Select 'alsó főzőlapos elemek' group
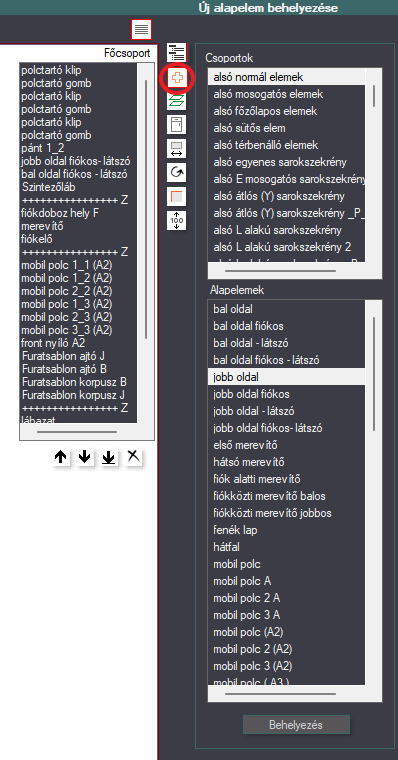398x760 pixels. coord(287,111)
